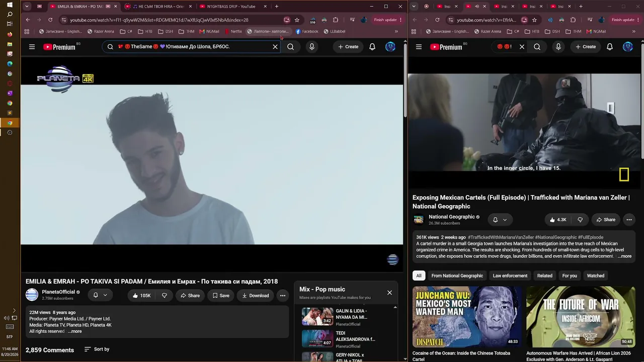Open Sort by menu for comments
The height and width of the screenshot is (362, 644).
pyautogui.click(x=97, y=349)
